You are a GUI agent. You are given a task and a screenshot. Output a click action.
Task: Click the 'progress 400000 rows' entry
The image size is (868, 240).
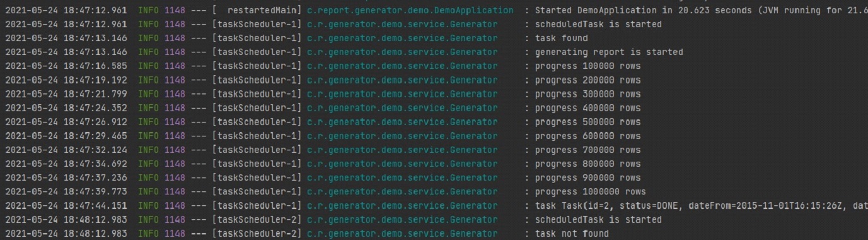coord(587,108)
